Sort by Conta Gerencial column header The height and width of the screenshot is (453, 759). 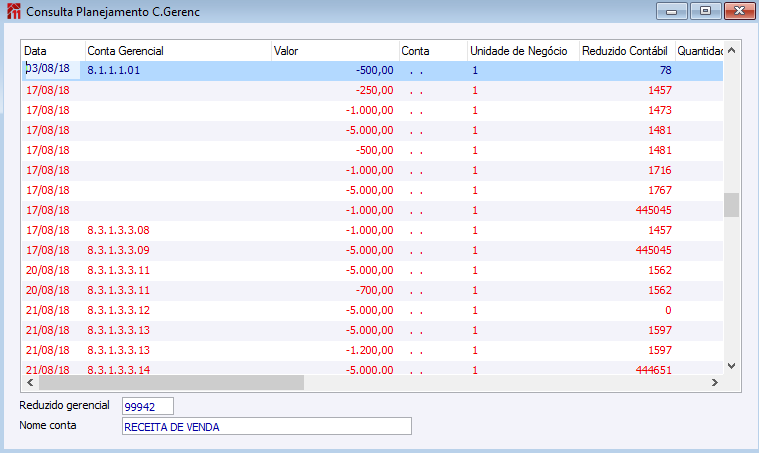[x=178, y=51]
